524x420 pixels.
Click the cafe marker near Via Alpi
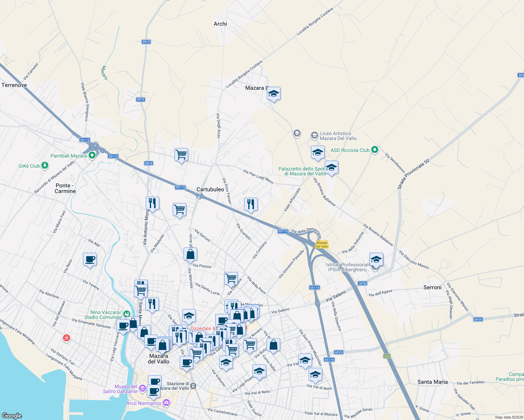[90, 260]
